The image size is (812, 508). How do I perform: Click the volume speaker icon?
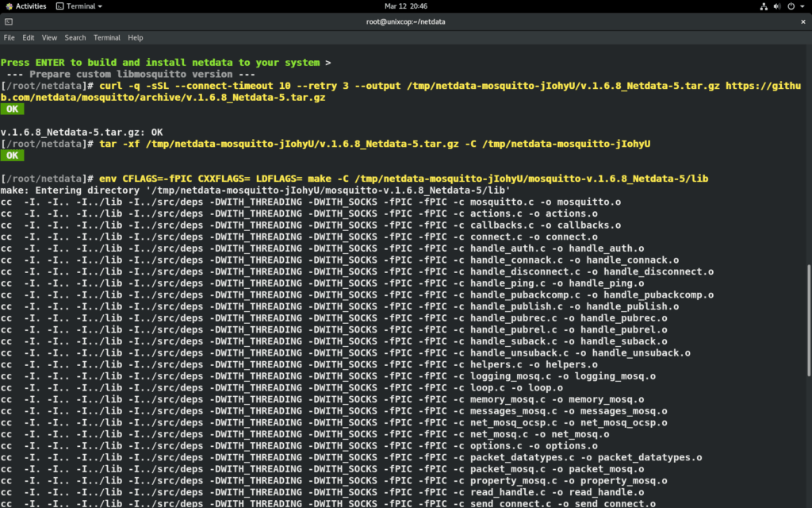tap(777, 6)
